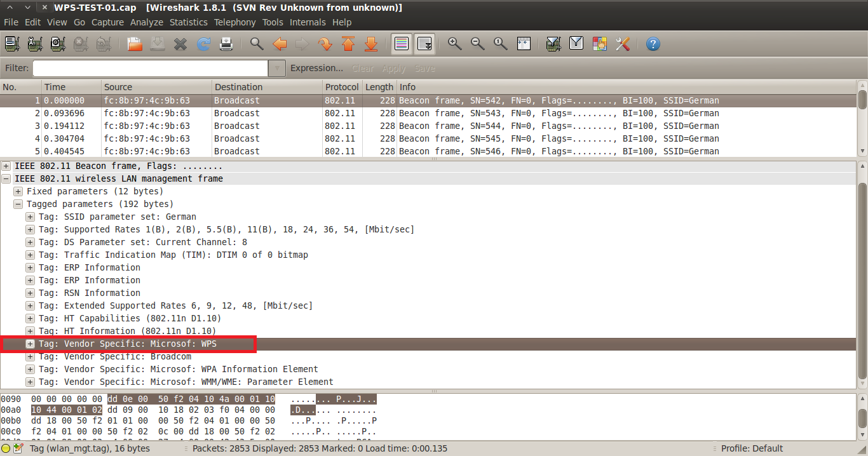Viewport: 868px width, 456px height.
Task: Open coloring rules icon
Action: click(599, 44)
